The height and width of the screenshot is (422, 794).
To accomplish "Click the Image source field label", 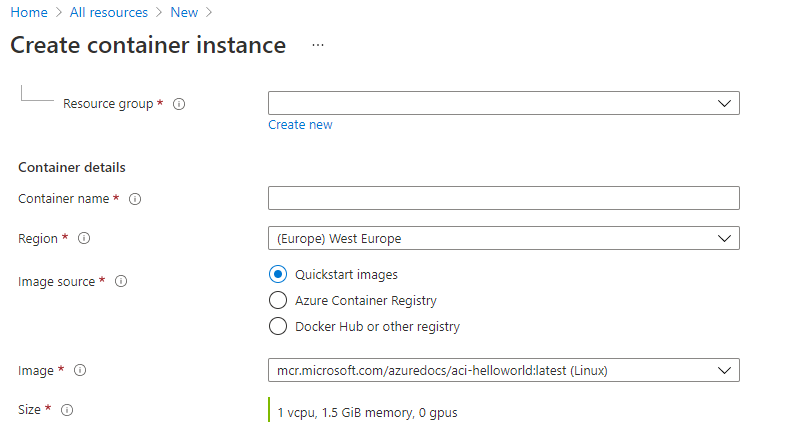I will [57, 282].
